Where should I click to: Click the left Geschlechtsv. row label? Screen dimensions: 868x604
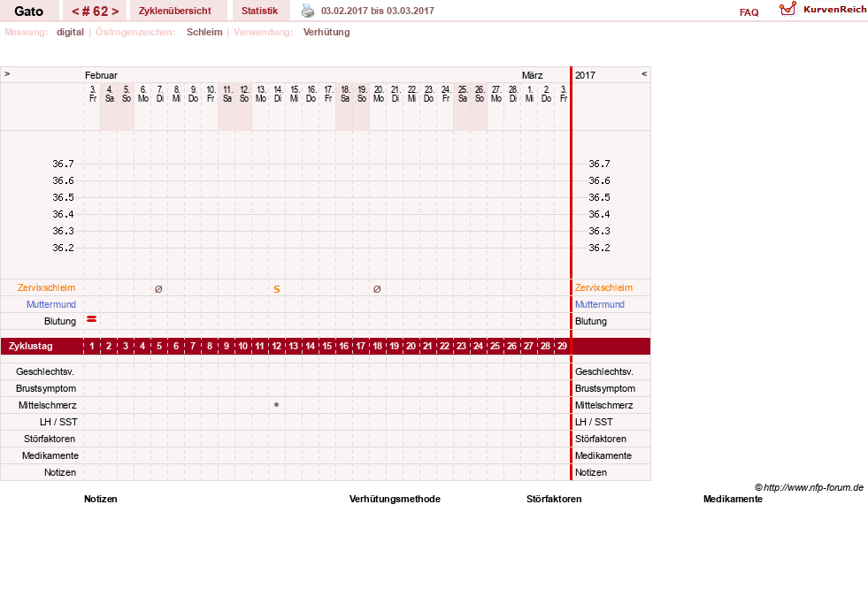click(45, 371)
